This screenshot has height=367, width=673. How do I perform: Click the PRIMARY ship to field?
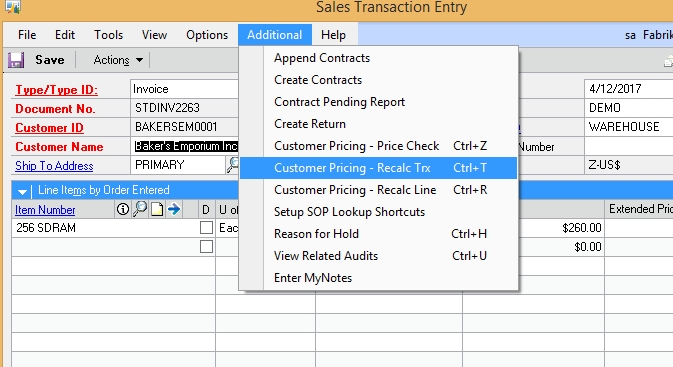point(178,165)
